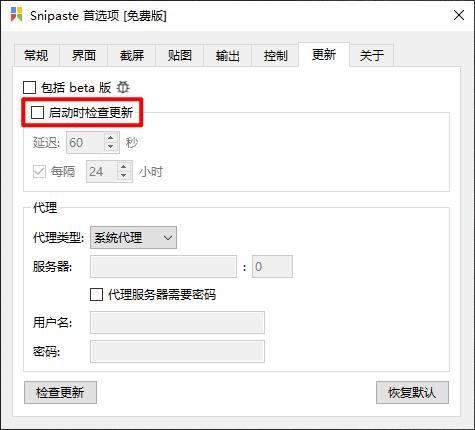This screenshot has width=475, height=430.
Task: Open the 常规 tab
Action: (x=36, y=55)
